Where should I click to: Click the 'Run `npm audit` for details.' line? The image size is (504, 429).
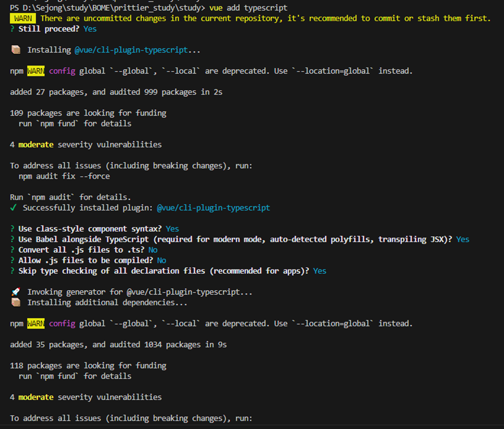[71, 197]
